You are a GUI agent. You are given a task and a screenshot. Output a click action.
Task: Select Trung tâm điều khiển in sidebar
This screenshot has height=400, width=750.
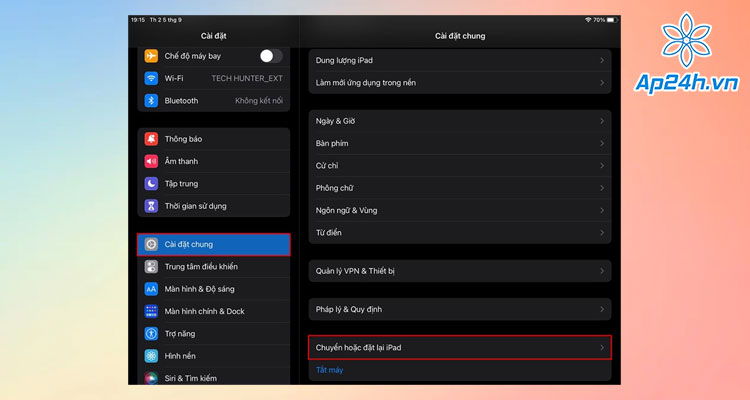[x=214, y=267]
